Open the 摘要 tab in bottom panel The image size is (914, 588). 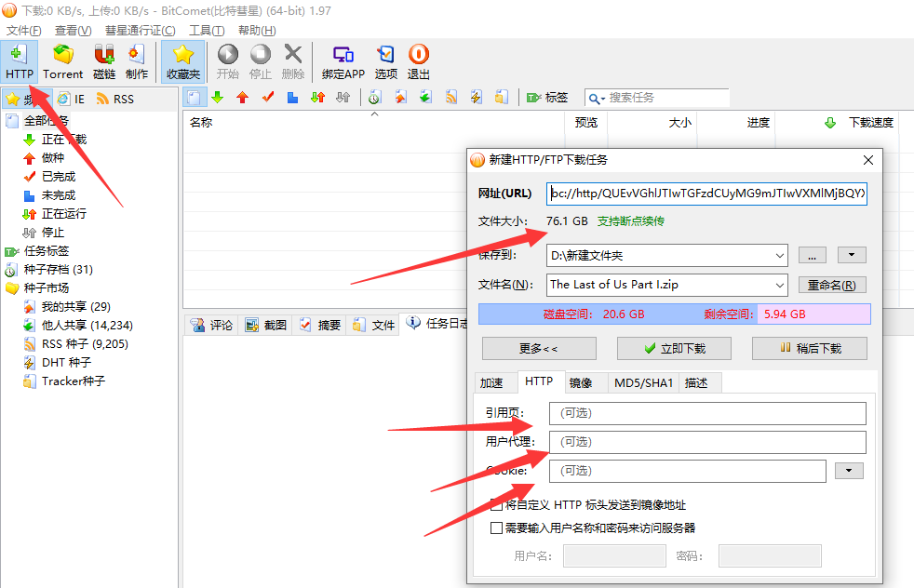click(319, 326)
